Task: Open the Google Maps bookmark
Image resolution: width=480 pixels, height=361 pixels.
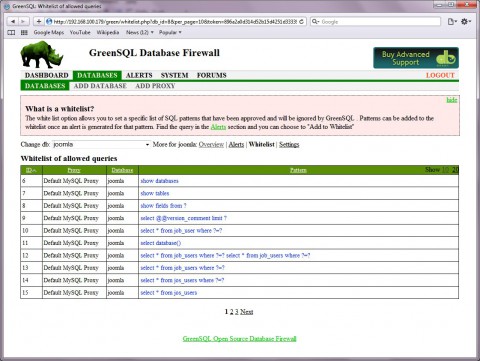Action: (x=49, y=32)
